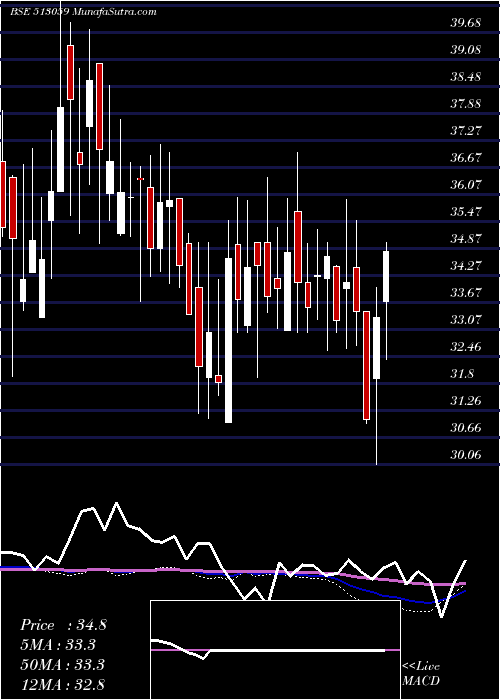Click the 39.08 price axis label
The image size is (500, 700).
[x=466, y=50]
